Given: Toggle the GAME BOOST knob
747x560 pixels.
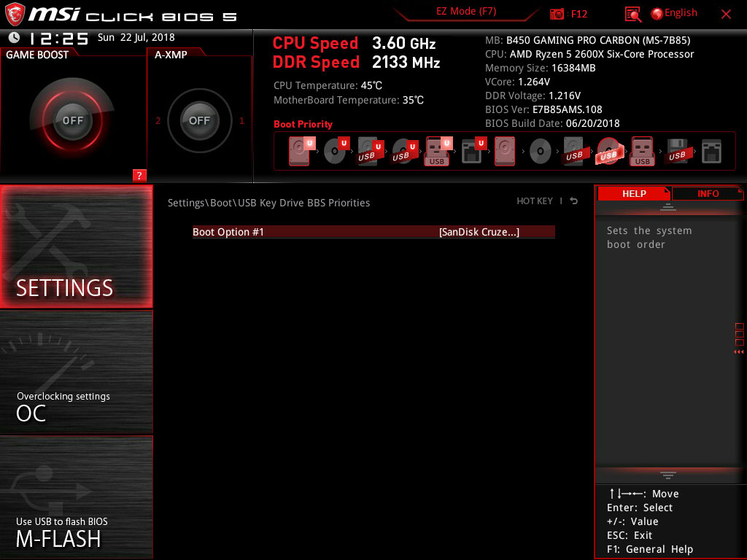Looking at the screenshot, I should 72,120.
